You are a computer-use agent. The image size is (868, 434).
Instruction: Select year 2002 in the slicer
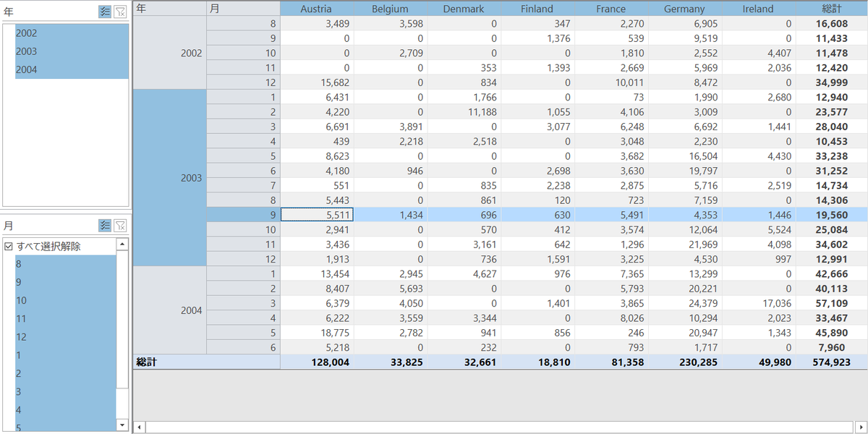pyautogui.click(x=72, y=33)
